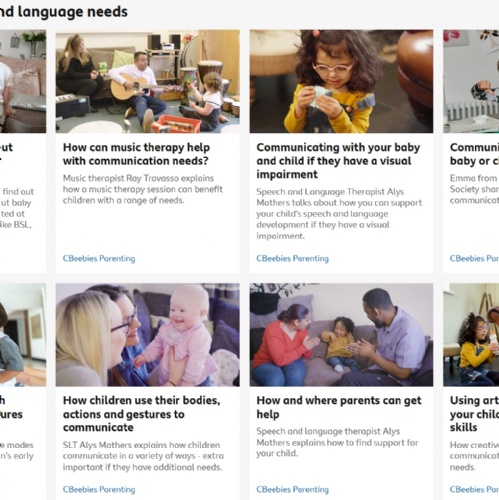Click CBeebies Parenting under visual impairment card
The height and width of the screenshot is (500, 499).
pos(292,258)
